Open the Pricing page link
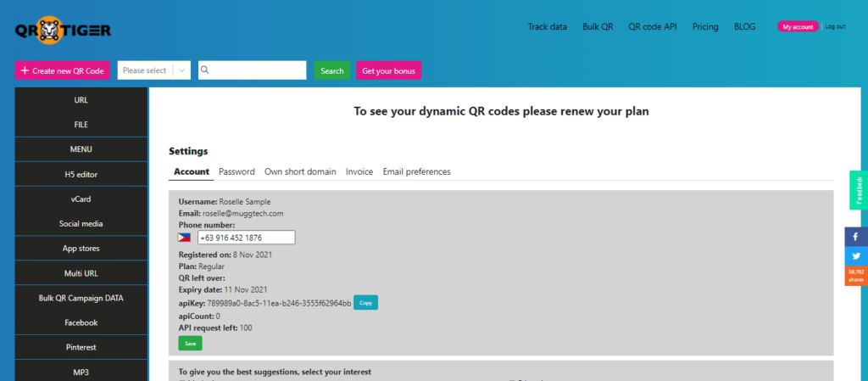The image size is (868, 381). (705, 26)
